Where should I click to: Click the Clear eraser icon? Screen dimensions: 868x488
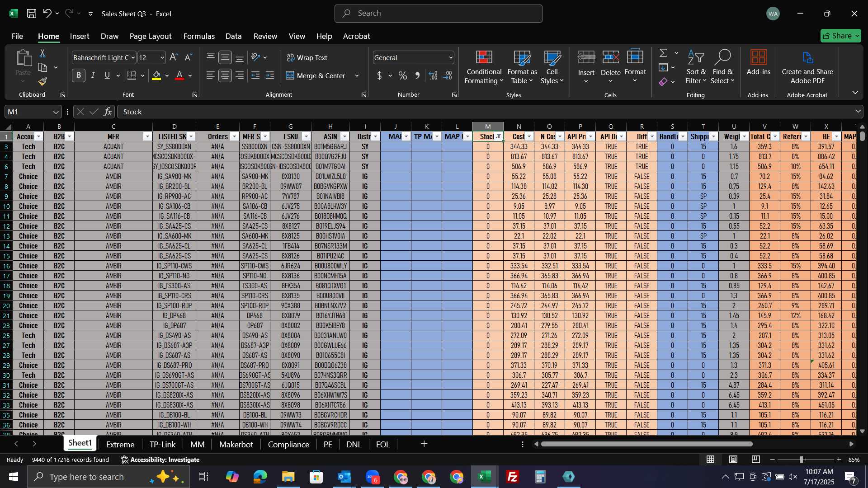click(x=663, y=82)
